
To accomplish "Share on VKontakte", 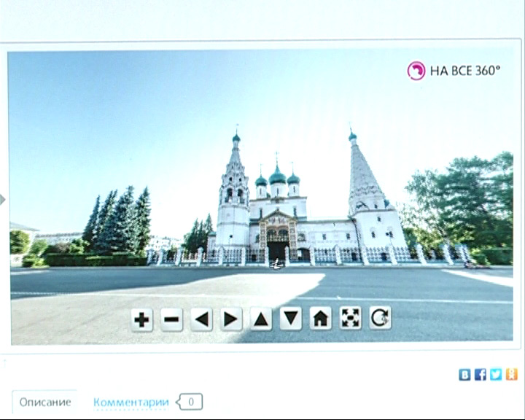I will 464,375.
